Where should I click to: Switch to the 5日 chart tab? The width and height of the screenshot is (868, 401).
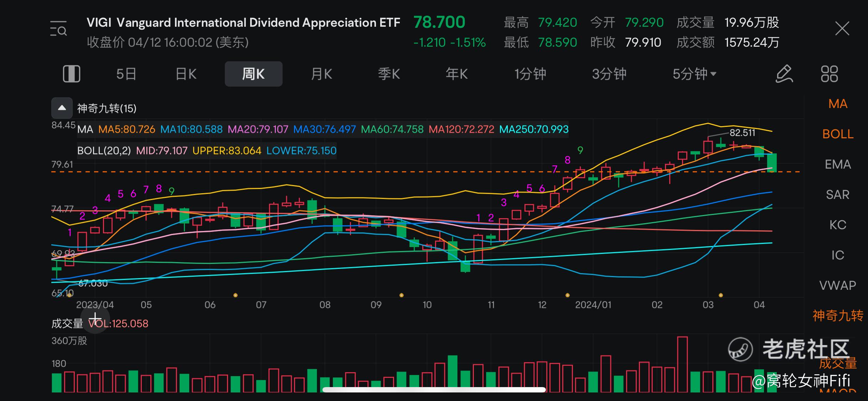pos(126,74)
